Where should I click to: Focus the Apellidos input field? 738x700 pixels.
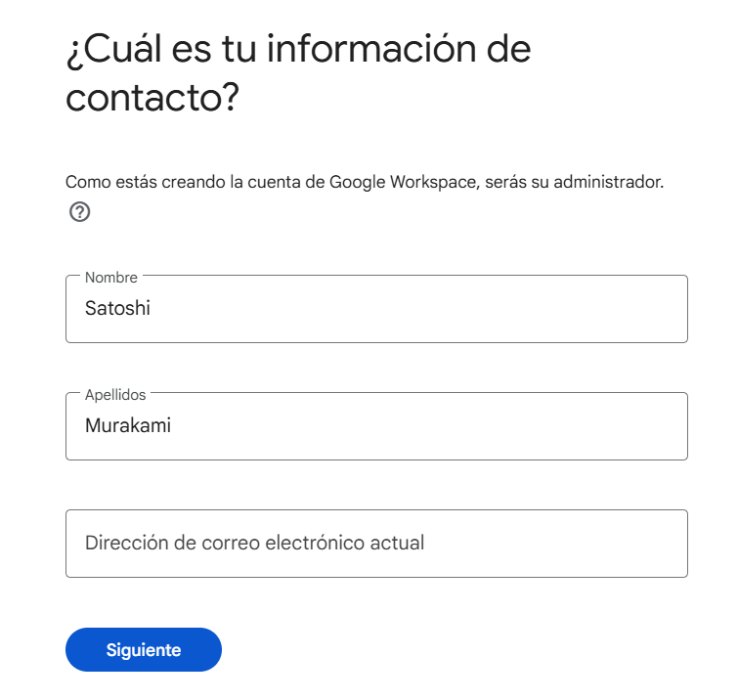(376, 426)
